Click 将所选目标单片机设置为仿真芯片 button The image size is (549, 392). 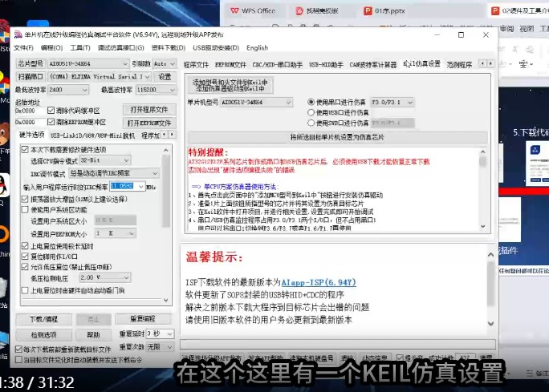[x=337, y=137]
